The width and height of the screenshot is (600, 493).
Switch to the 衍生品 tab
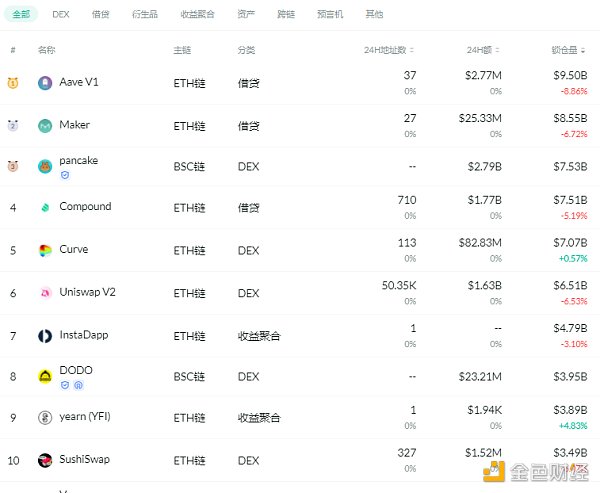point(145,14)
